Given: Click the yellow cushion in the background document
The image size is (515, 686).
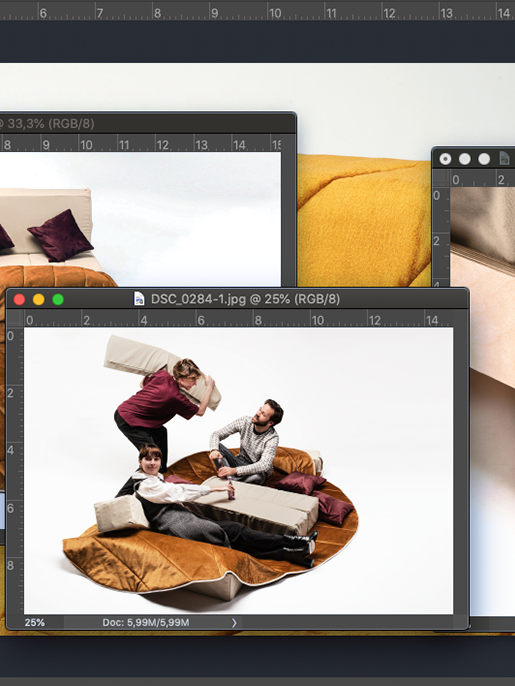Looking at the screenshot, I should pos(364,221).
